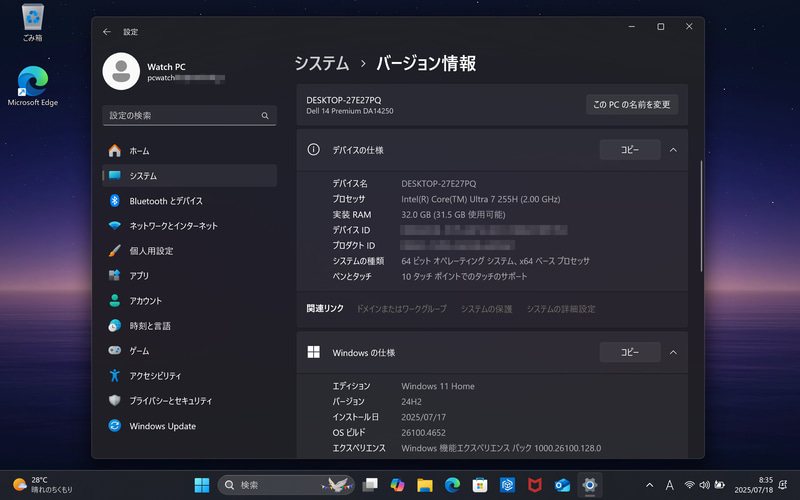This screenshot has height=500, width=800.
Task: Select the 24H2 version value
Action: tap(411, 402)
